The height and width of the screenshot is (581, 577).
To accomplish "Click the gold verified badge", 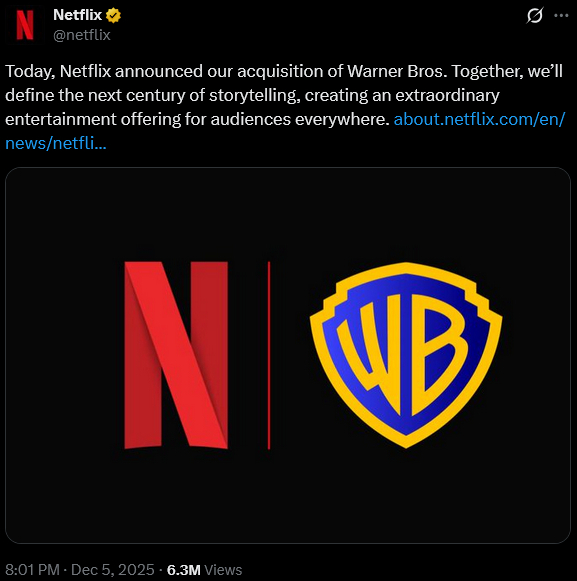I will (x=113, y=16).
